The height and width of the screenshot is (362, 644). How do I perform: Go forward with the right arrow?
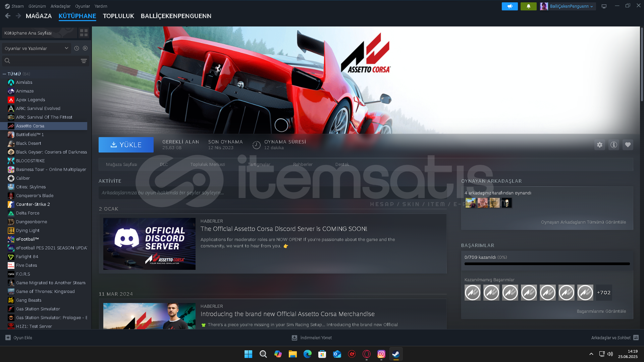[x=18, y=16]
